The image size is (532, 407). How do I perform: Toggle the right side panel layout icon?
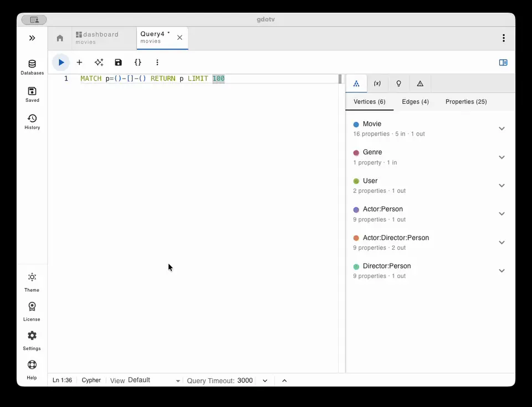503,63
